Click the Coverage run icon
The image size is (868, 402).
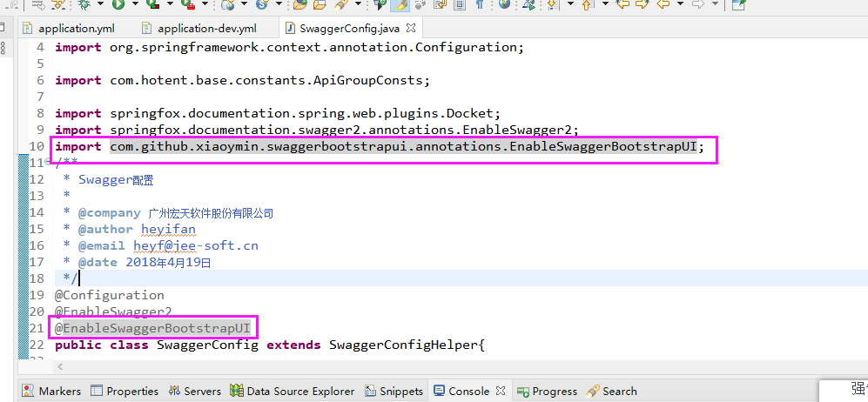coord(152,4)
